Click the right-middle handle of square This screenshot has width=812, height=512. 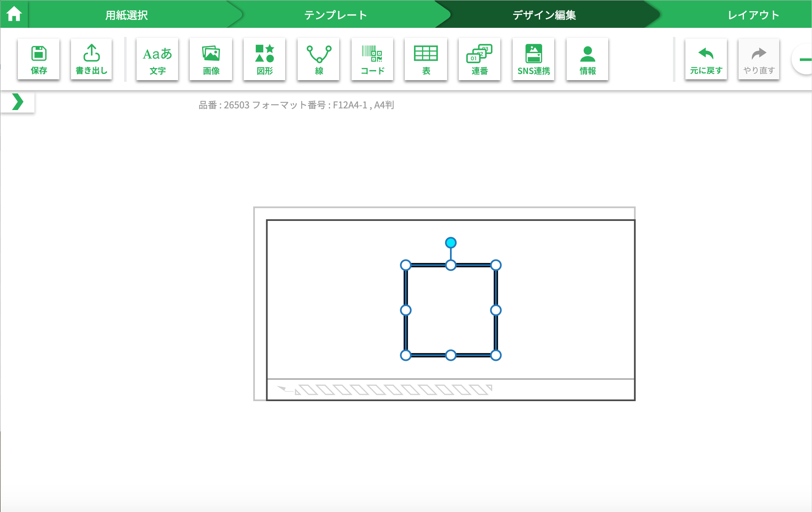[x=496, y=310]
